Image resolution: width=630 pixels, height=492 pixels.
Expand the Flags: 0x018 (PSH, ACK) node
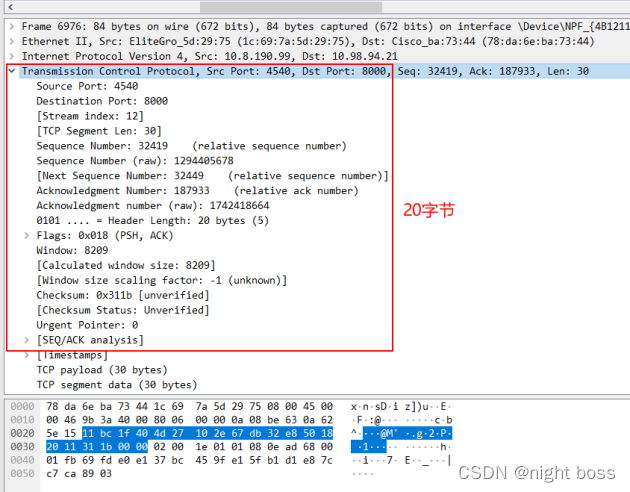(27, 236)
